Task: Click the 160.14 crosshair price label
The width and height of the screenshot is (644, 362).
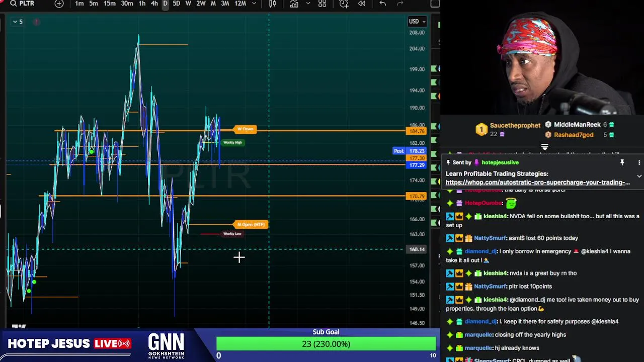Action: coord(416,249)
